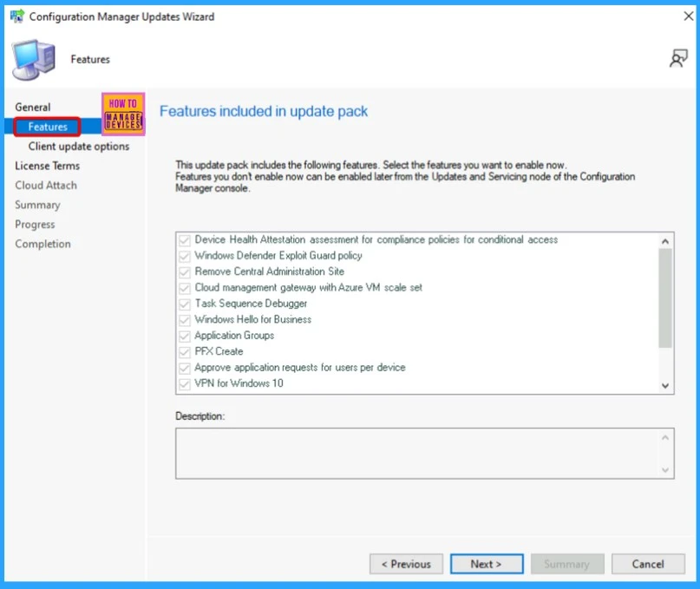Click the feedback person icon at top right
The image size is (700, 589).
678,58
